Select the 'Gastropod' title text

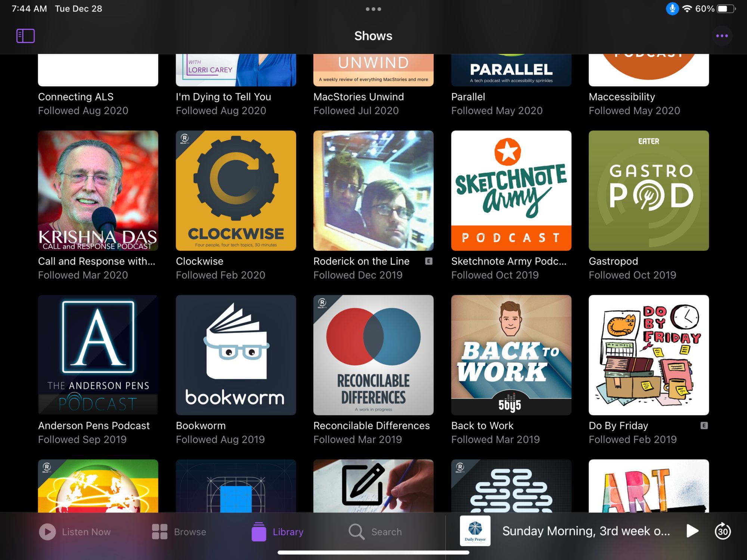coord(613,261)
